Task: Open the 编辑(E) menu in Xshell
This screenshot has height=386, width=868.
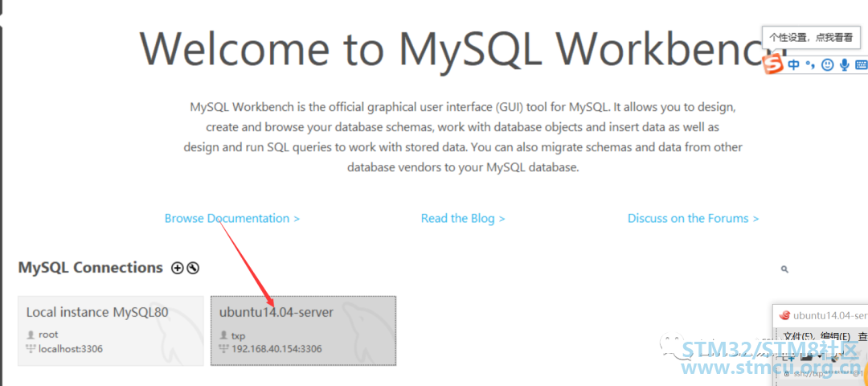Action: (835, 336)
